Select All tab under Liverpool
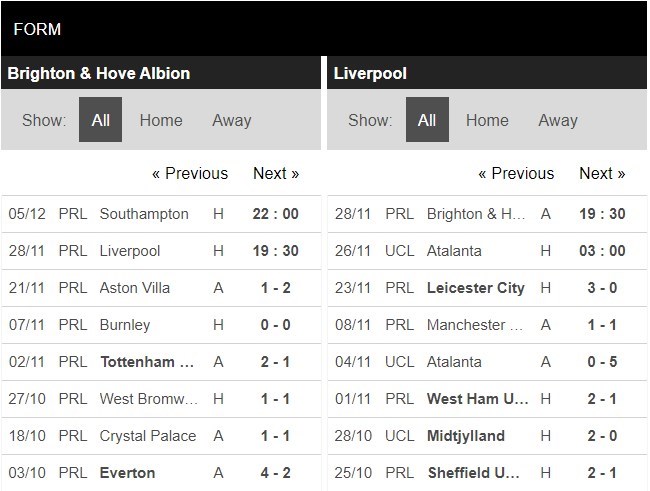650x491 pixels. coord(427,120)
